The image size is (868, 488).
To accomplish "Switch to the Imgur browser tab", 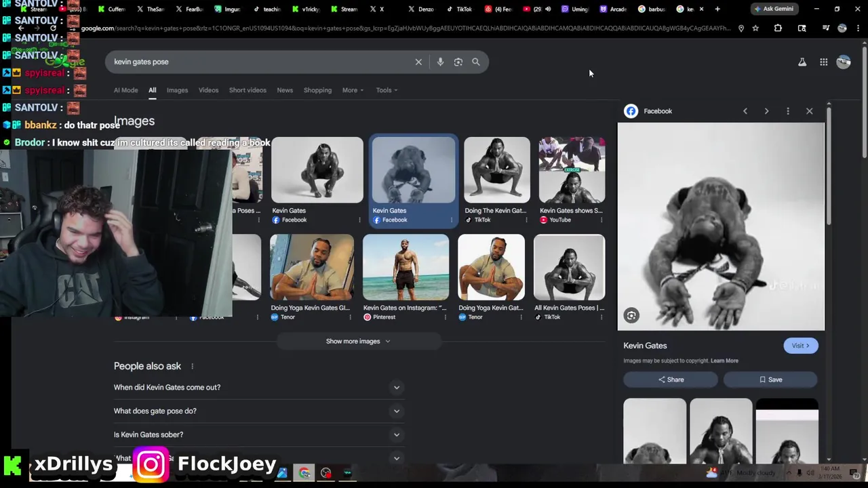I will click(227, 9).
